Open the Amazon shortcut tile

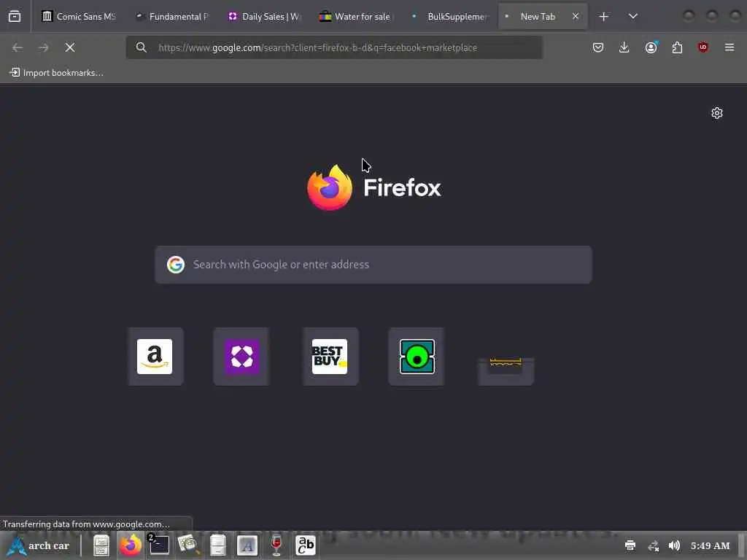(x=155, y=357)
